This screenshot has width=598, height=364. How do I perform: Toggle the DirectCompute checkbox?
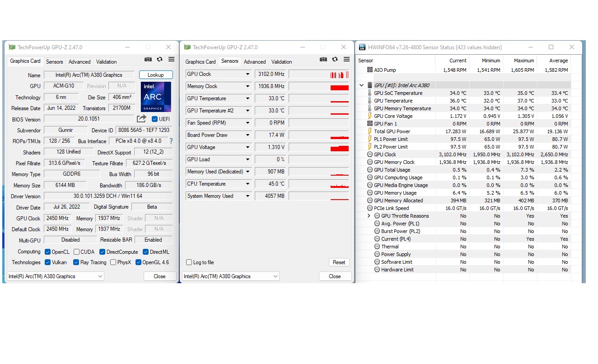(x=103, y=252)
